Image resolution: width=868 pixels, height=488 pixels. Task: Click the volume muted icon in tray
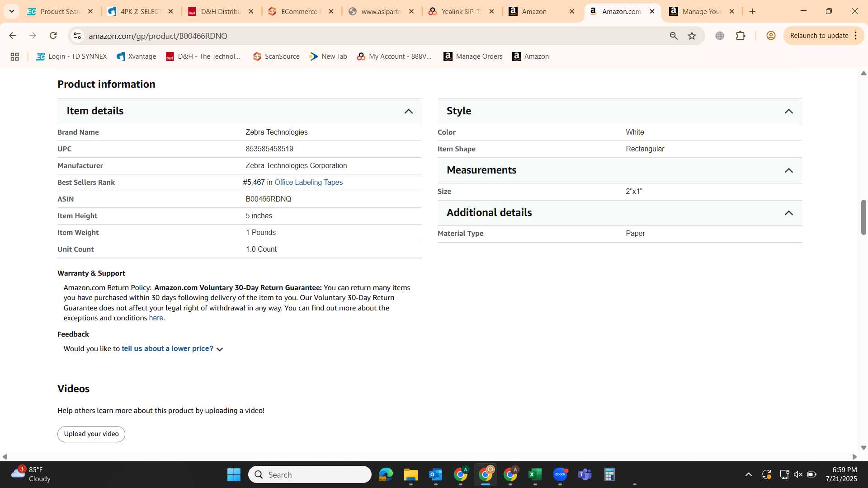point(798,474)
